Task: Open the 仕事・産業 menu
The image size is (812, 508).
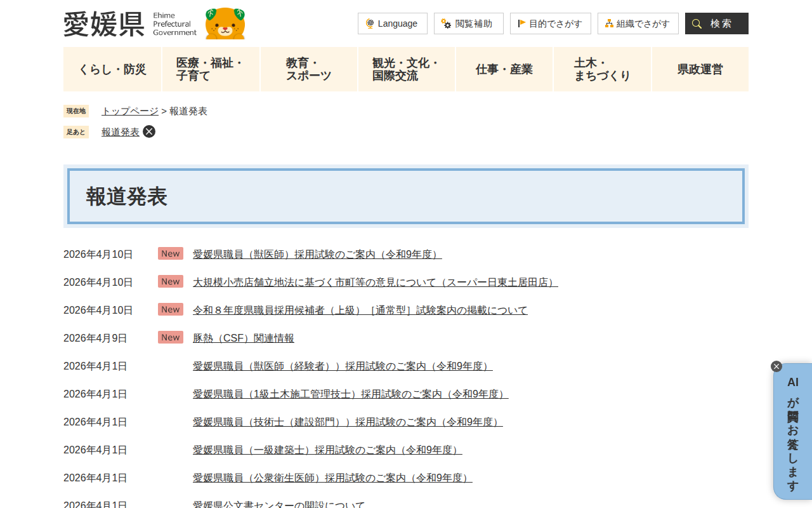Action: [504, 69]
